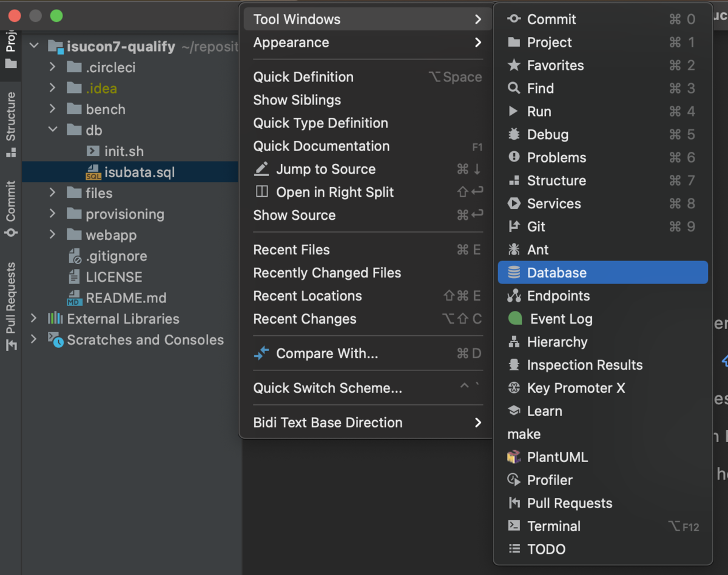
Task: Click the Pull Requests icon in submenu
Action: coord(514,503)
